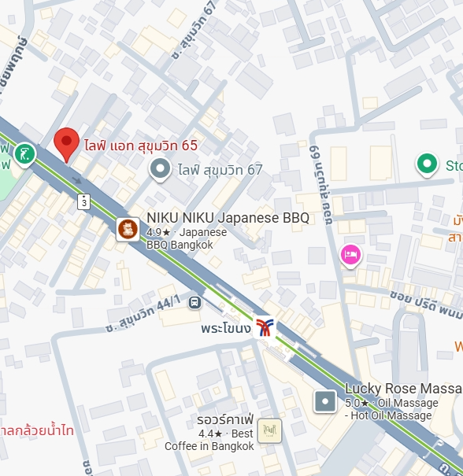
Task: Click the route 3 highway shield
Action: click(x=83, y=201)
